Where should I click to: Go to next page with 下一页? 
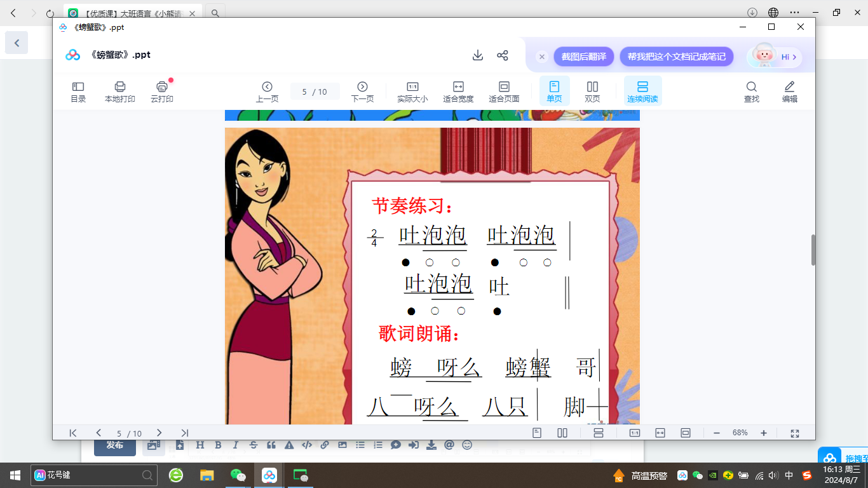(x=362, y=92)
